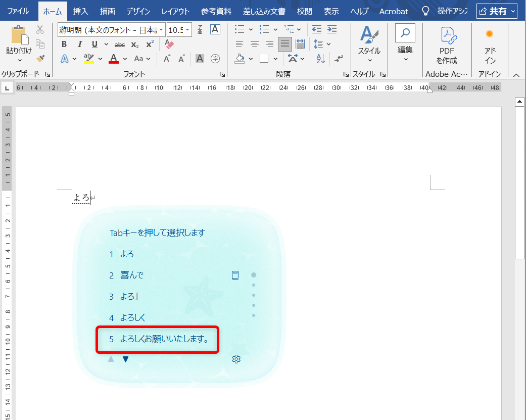The image size is (526, 420).
Task: Click the Cut scissors icon
Action: 40,29
